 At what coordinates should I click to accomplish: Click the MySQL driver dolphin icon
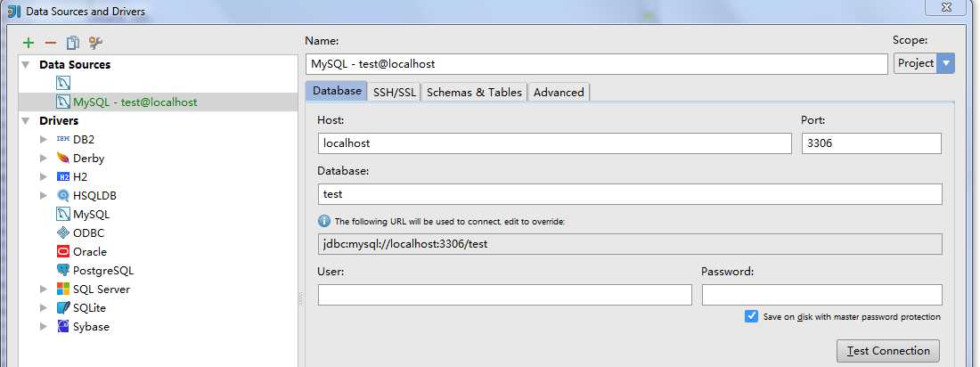click(x=63, y=214)
